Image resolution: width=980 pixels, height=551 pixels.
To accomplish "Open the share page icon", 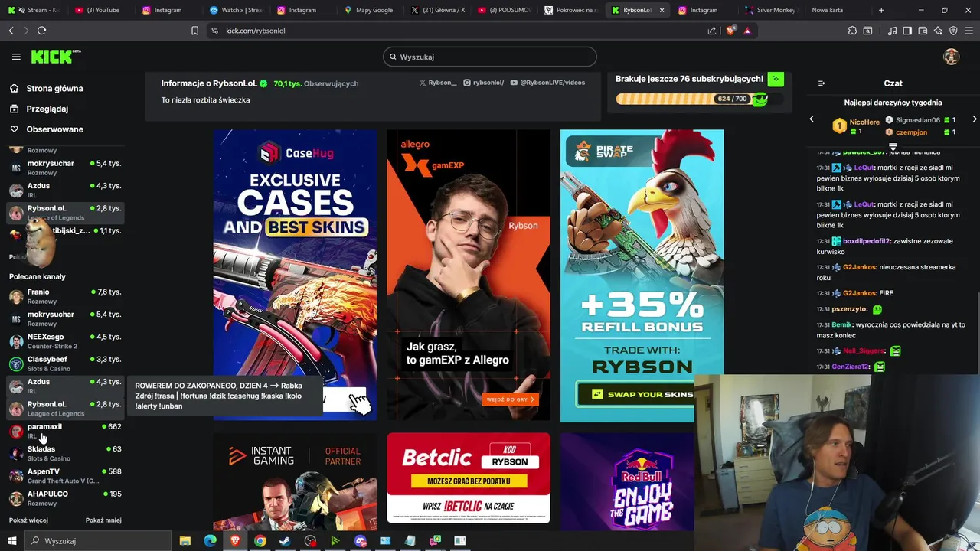I will (712, 31).
